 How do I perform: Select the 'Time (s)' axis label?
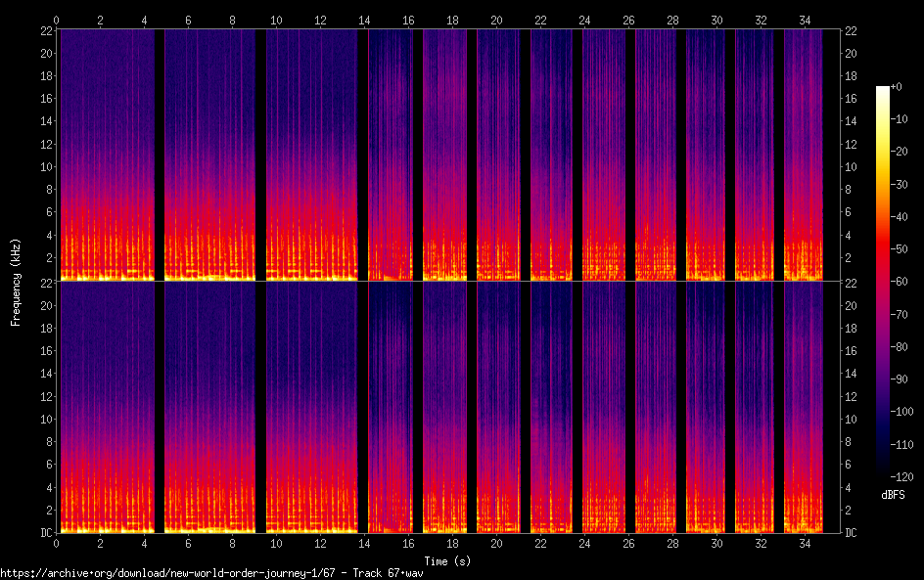click(446, 560)
